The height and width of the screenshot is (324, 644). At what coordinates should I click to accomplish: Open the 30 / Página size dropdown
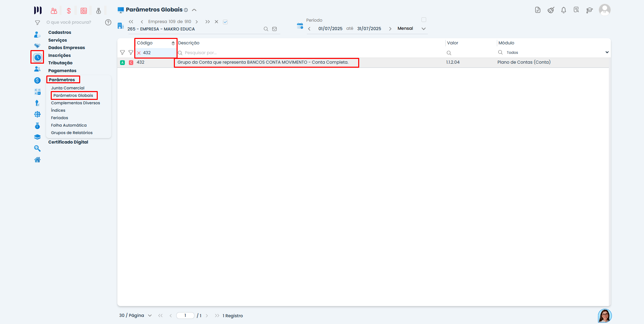click(149, 316)
